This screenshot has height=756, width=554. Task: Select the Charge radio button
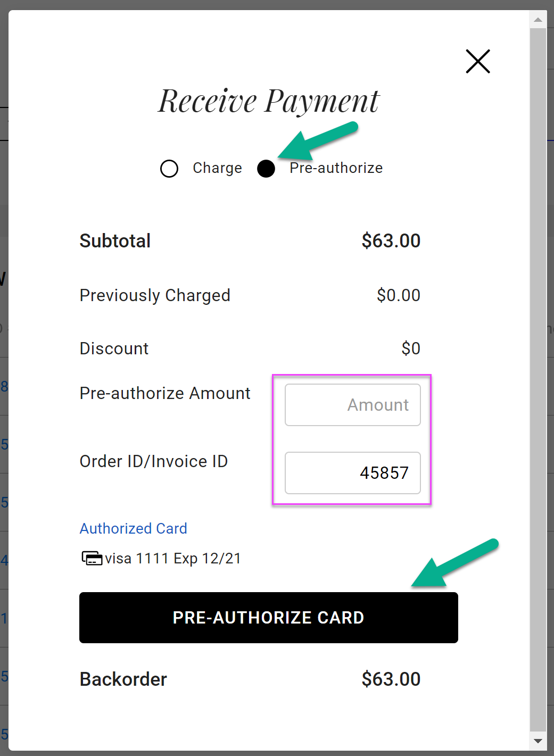pyautogui.click(x=169, y=169)
